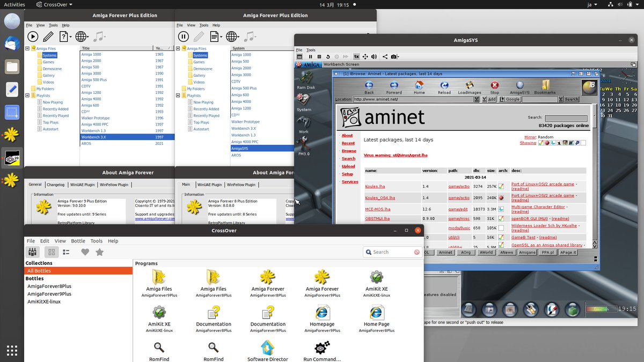Screen dimensions: 644x362
Task: Switch to Changelog tab in left About dialog
Action: click(x=55, y=184)
